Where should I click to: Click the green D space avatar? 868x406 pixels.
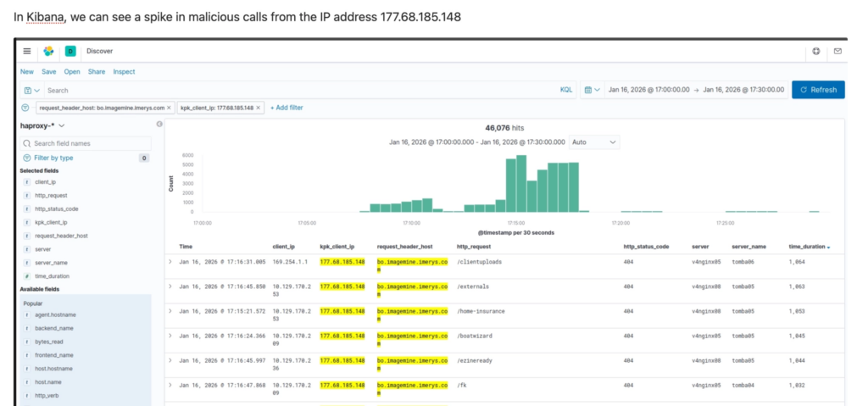pyautogui.click(x=70, y=51)
